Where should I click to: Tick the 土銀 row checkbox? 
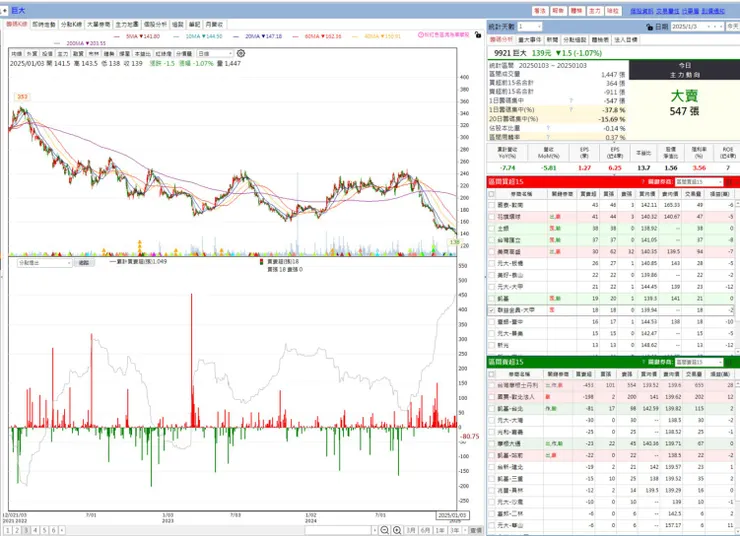pyautogui.click(x=491, y=228)
